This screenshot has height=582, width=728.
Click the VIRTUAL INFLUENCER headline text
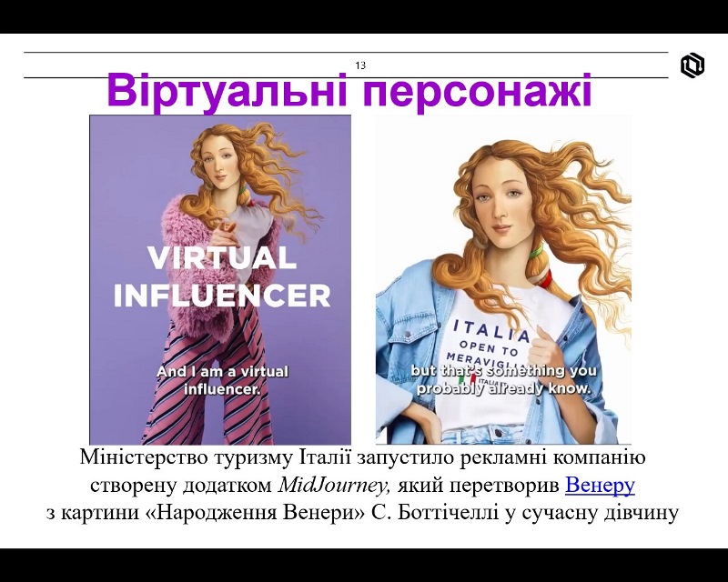tap(222, 277)
